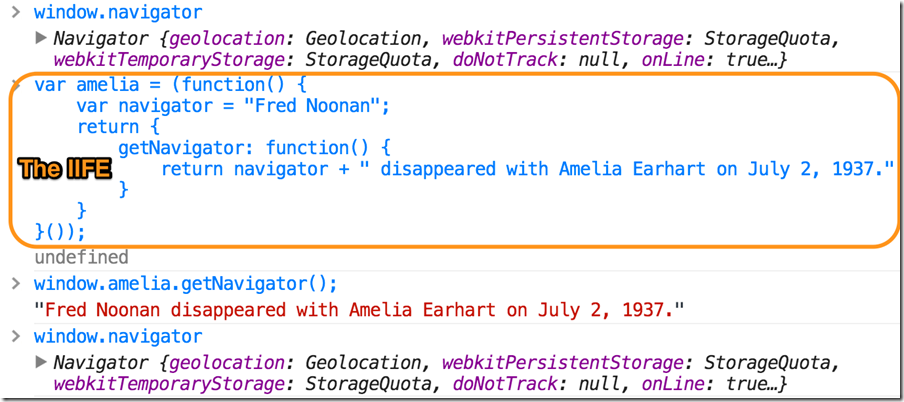Click webkitPersistentStorage in first Navigator output
This screenshot has width=904, height=402.
[x=562, y=39]
